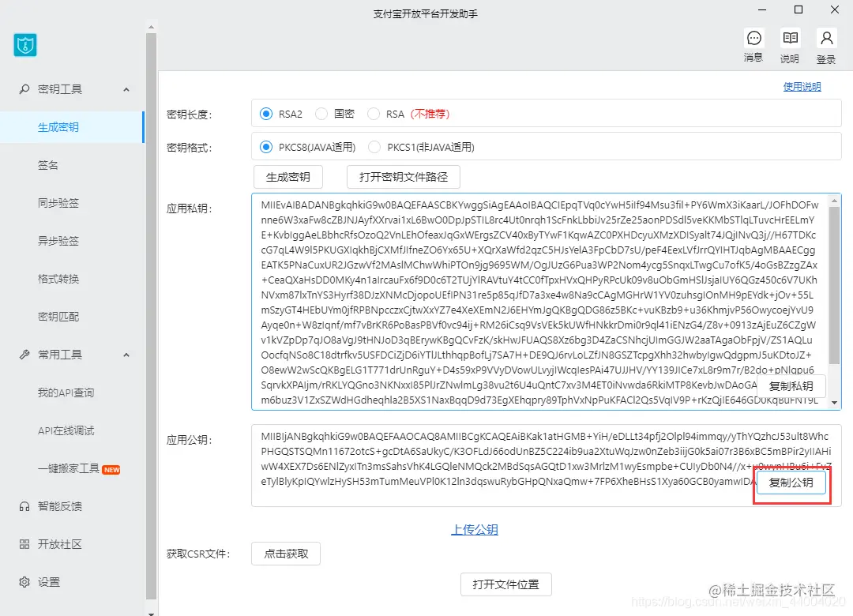Screen dimensions: 853x616
Task: Click the sidebar vertical scrollbar thumb
Action: click(151, 316)
